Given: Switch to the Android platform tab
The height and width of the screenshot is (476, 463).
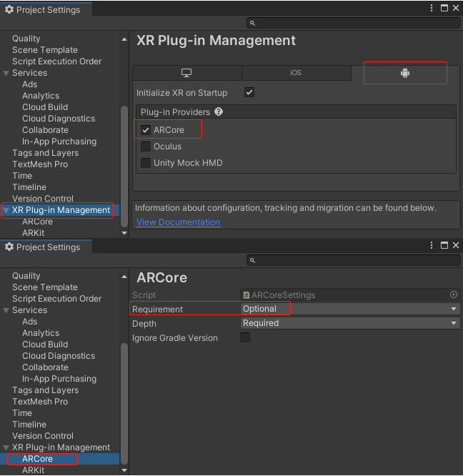Looking at the screenshot, I should (x=405, y=73).
